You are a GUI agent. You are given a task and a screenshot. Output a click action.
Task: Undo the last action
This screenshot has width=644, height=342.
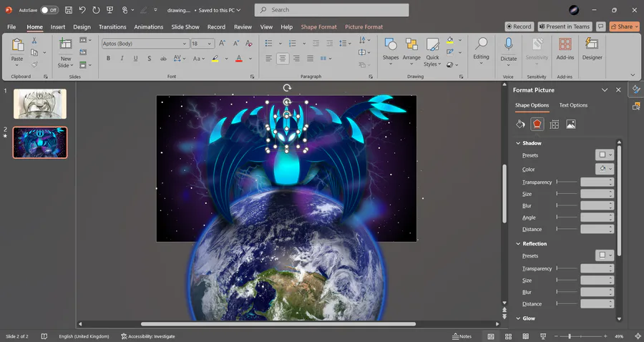[82, 10]
